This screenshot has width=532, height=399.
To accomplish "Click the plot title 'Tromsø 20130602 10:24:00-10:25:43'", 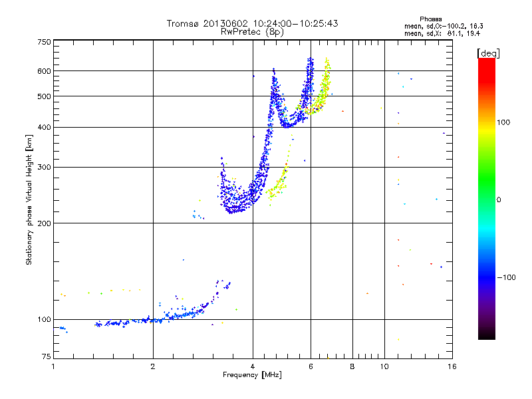I will pos(252,23).
